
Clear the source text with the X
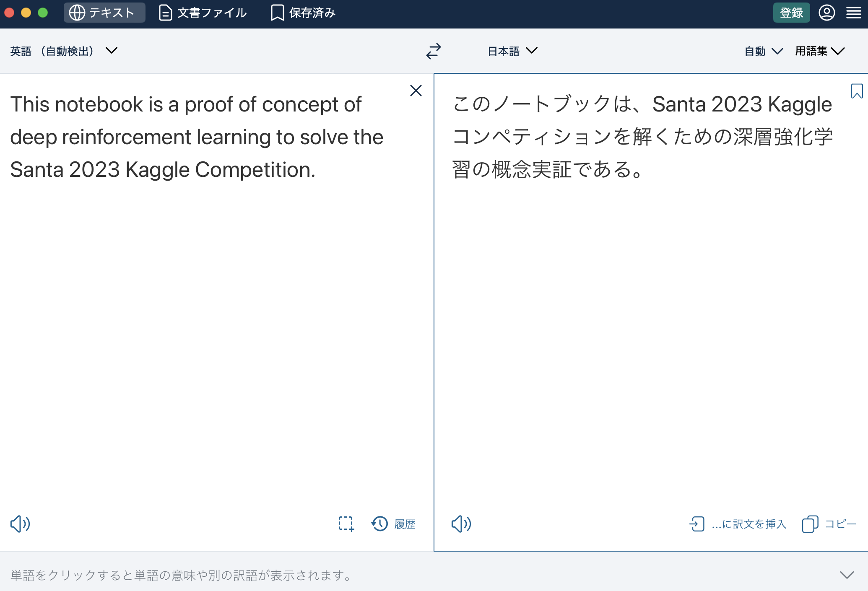point(416,91)
